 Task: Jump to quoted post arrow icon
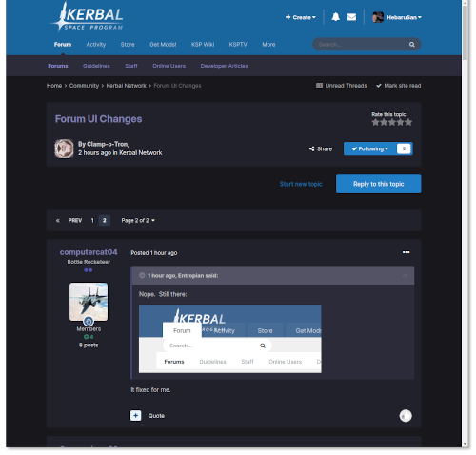pos(405,275)
